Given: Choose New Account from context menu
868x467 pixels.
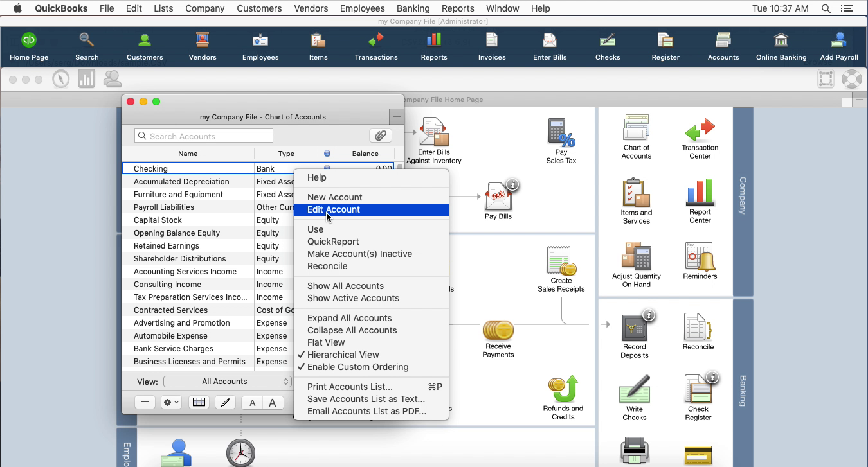Looking at the screenshot, I should pos(371,197).
